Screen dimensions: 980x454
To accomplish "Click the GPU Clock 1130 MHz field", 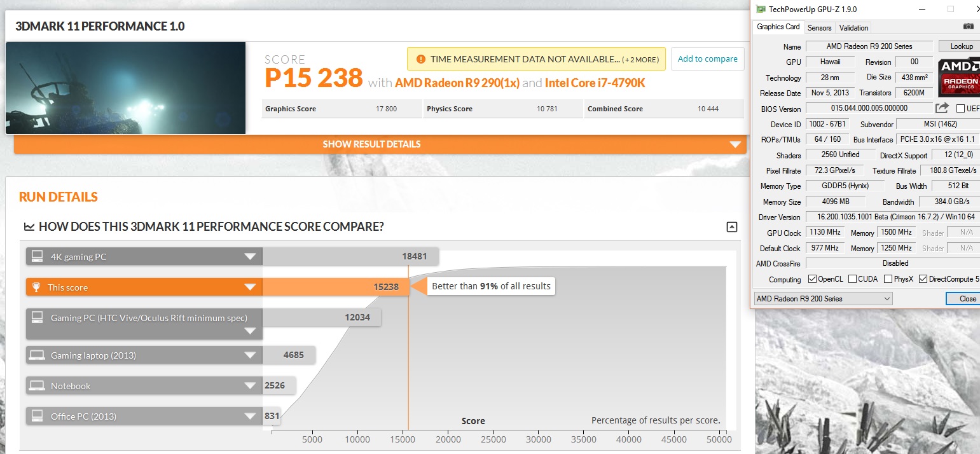I will [825, 233].
